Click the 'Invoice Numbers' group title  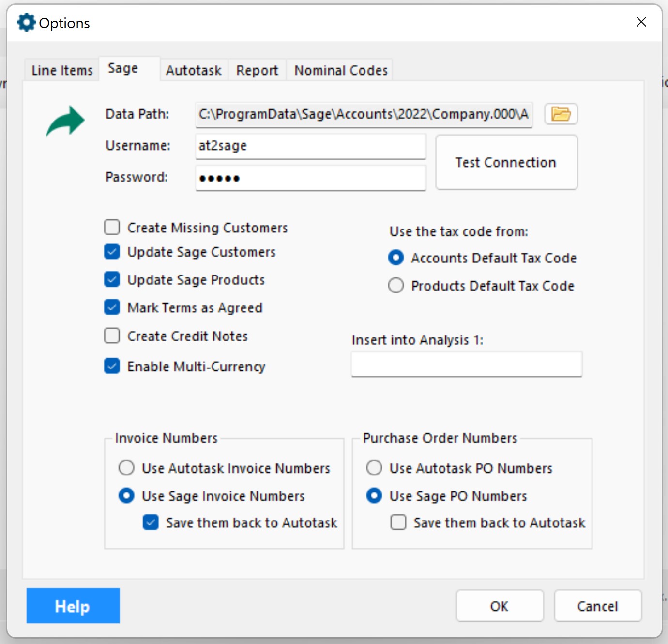click(x=166, y=438)
